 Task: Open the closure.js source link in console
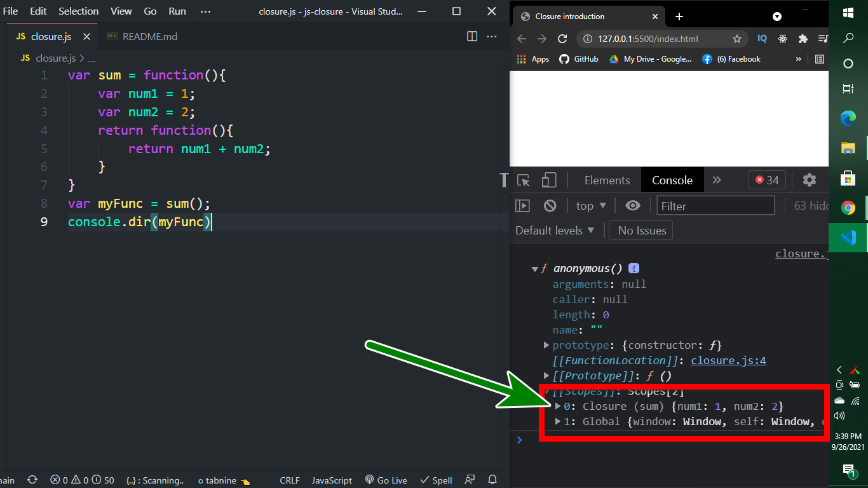(802, 254)
